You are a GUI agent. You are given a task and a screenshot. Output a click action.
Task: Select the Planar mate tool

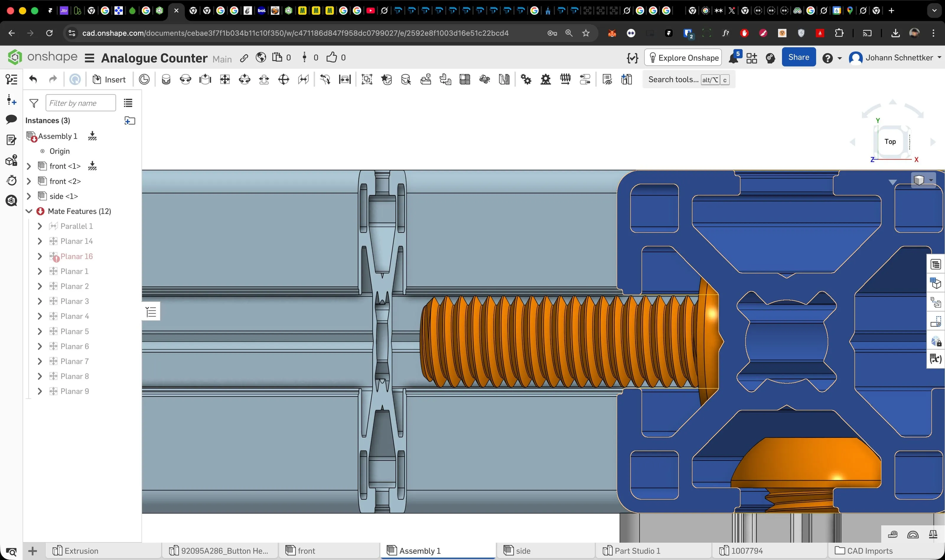click(225, 80)
